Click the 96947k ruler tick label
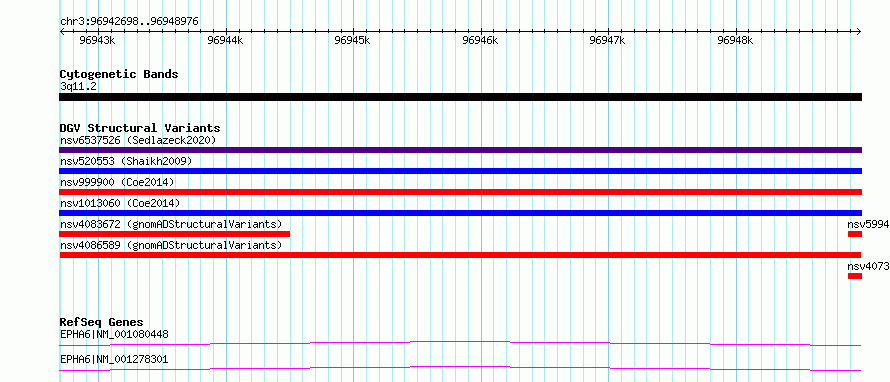Viewport: 890px width, 382px height. click(x=608, y=40)
